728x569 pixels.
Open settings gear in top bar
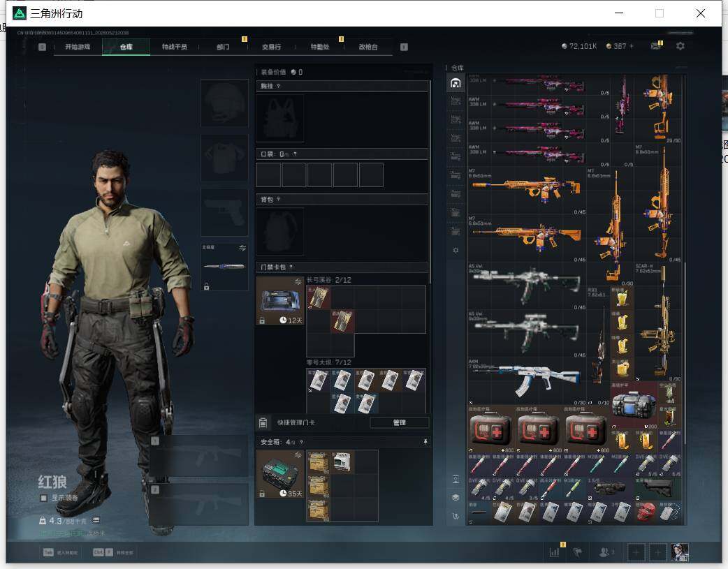point(680,46)
